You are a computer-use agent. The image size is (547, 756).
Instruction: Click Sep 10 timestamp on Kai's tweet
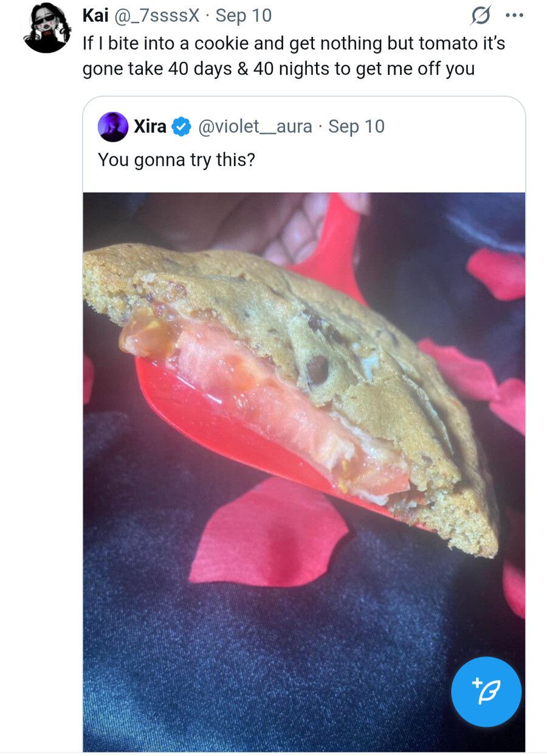coord(244,15)
